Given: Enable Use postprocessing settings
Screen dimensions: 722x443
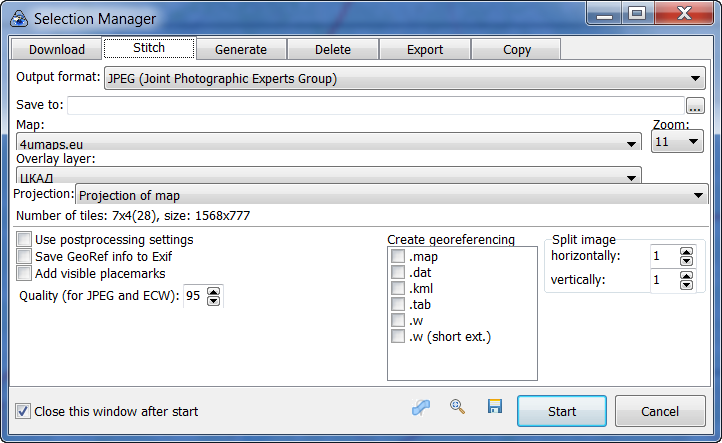Looking at the screenshot, I should pyautogui.click(x=24, y=240).
